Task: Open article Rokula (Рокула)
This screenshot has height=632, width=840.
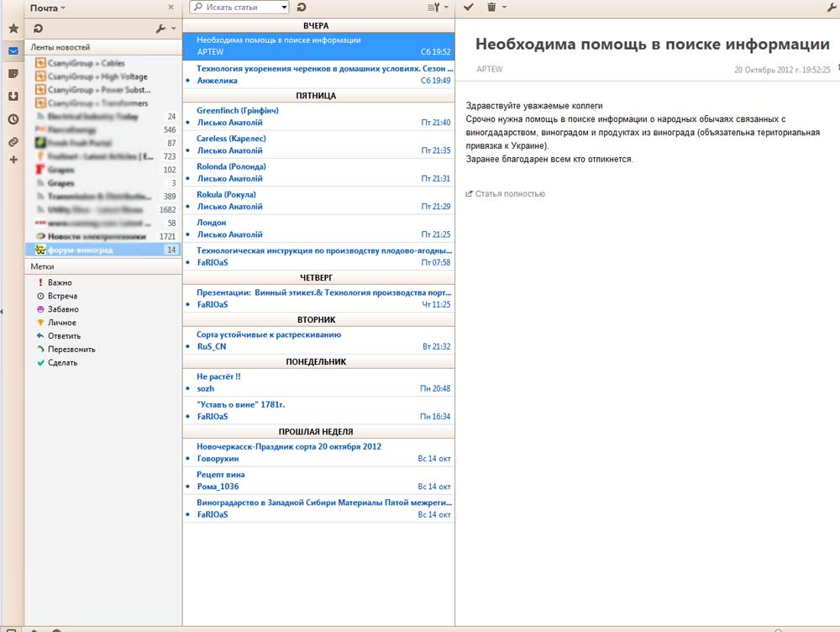Action: [318, 200]
